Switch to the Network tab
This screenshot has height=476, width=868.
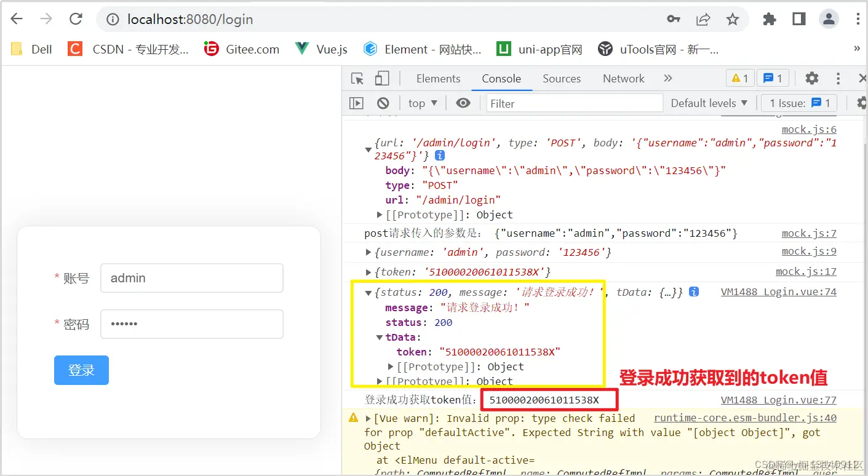(623, 79)
